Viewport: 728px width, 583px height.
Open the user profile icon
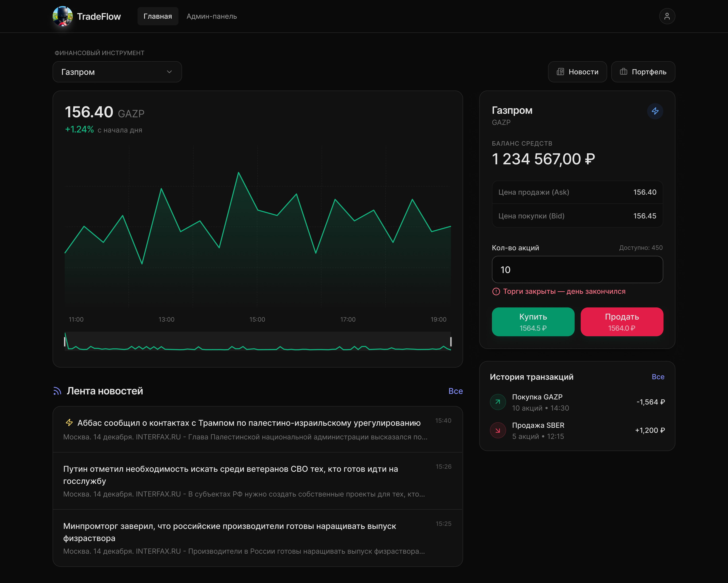667,16
